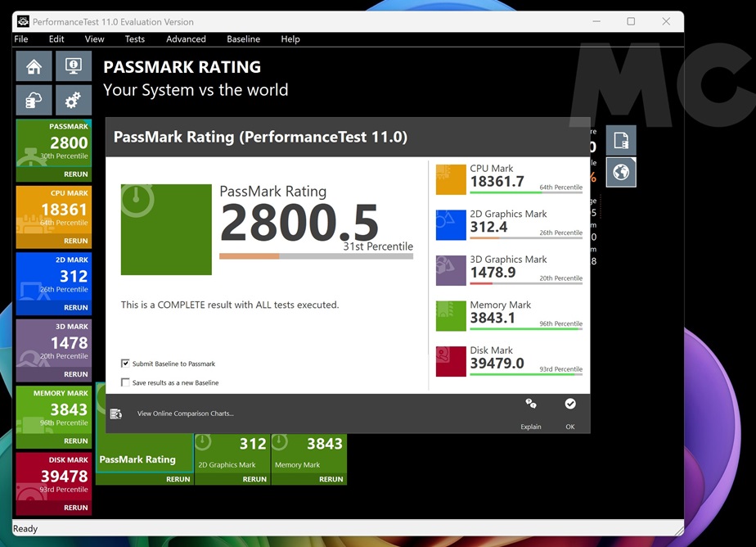This screenshot has width=756, height=547.
Task: Open the Advanced menu
Action: (186, 38)
